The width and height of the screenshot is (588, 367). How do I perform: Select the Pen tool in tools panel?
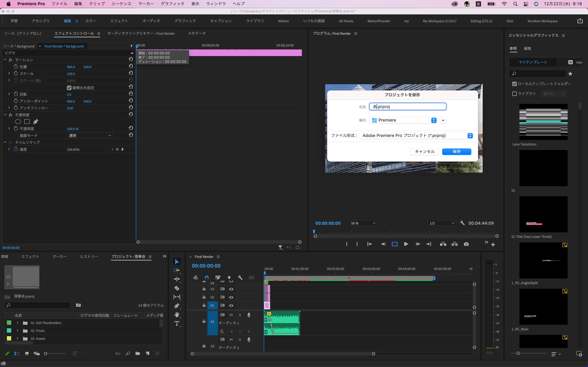pos(177,306)
